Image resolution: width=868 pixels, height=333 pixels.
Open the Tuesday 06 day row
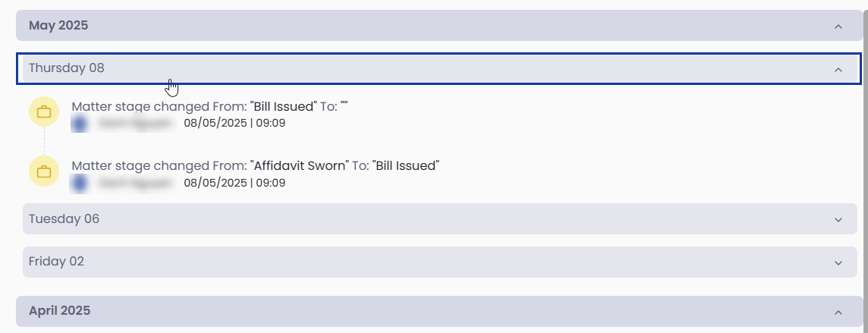[439, 219]
